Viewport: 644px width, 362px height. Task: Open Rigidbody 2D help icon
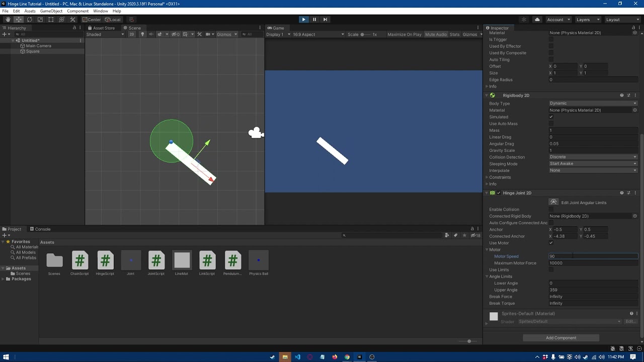(x=622, y=96)
